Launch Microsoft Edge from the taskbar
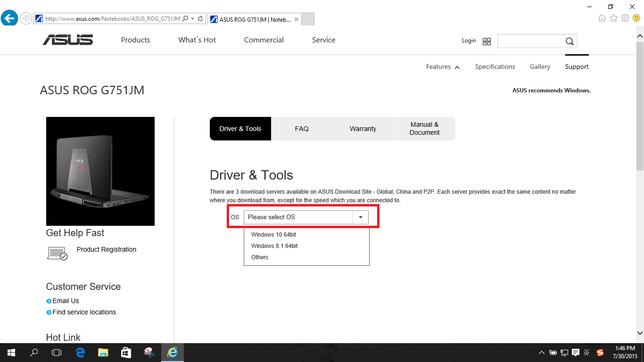This screenshot has width=644, height=362. [80, 352]
